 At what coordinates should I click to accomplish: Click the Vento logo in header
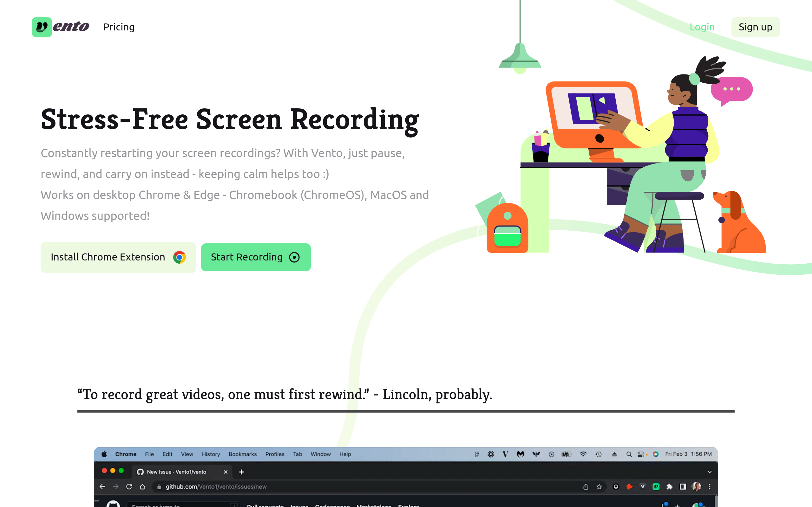click(x=60, y=27)
